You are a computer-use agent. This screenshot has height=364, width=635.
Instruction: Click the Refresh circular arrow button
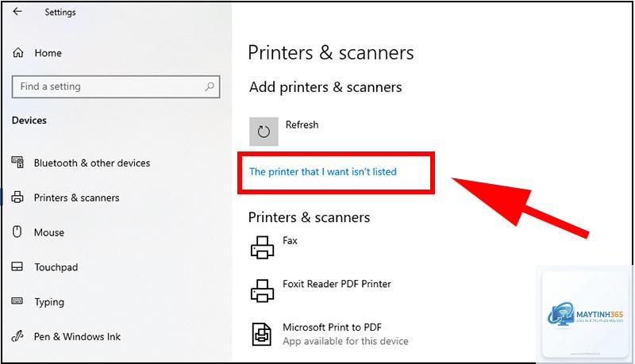point(264,132)
